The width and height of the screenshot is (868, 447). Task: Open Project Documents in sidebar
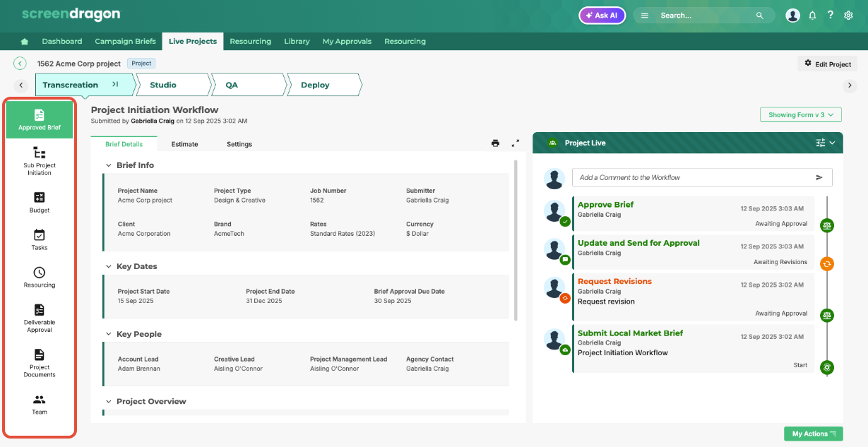[40, 363]
